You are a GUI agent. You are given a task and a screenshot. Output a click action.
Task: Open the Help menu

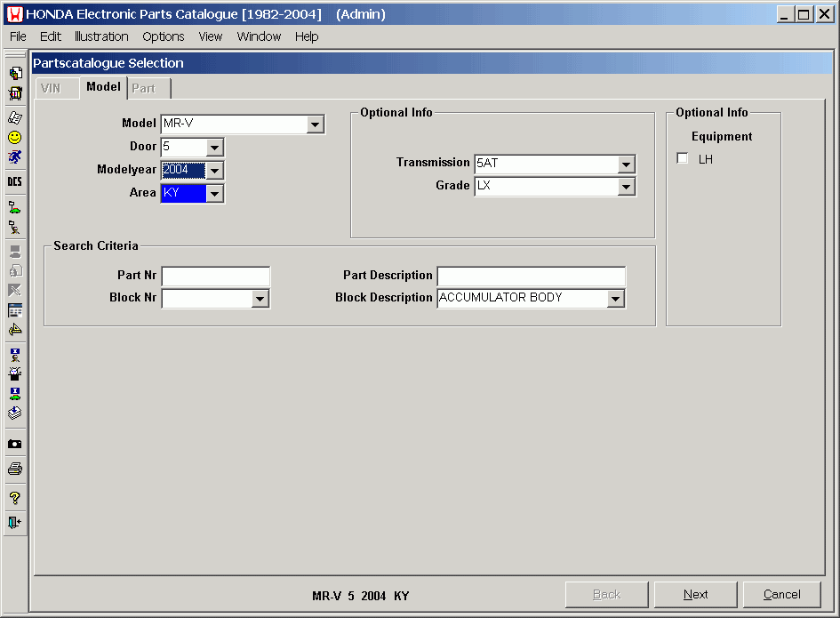307,36
